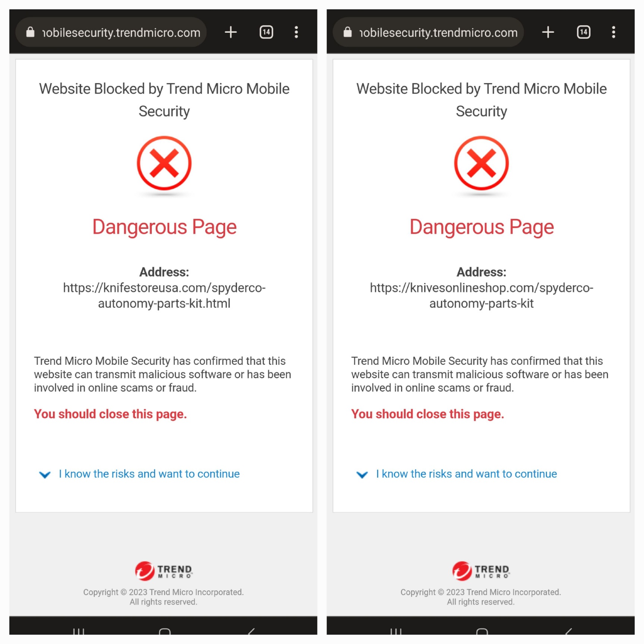This screenshot has height=644, width=644.
Task: Open three-dot menu in left browser
Action: [x=296, y=32]
